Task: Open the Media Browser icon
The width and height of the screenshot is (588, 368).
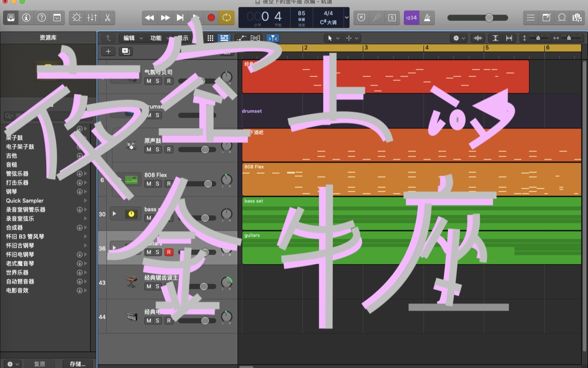Action: click(x=577, y=18)
